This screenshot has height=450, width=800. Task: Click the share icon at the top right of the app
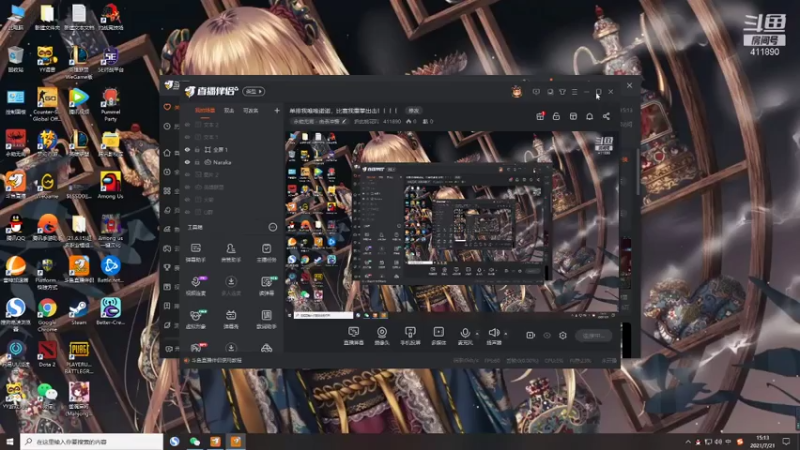point(606,116)
